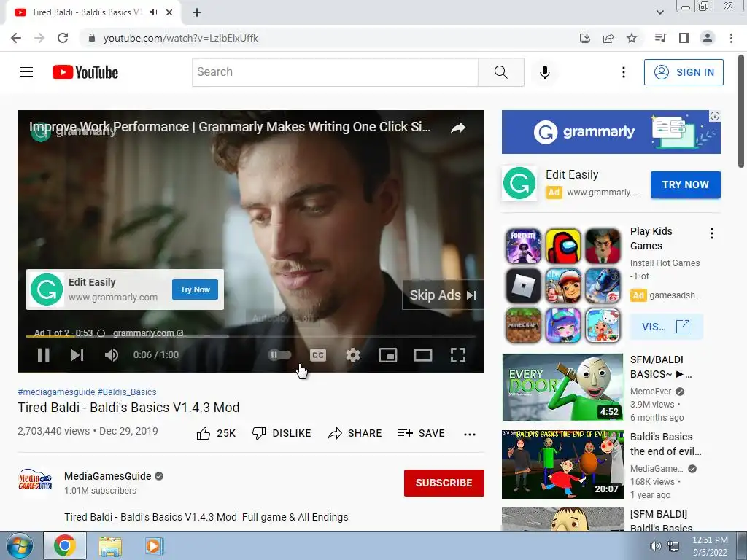Close the Tired Baldi tab
The height and width of the screenshot is (560, 747).
coord(169,12)
